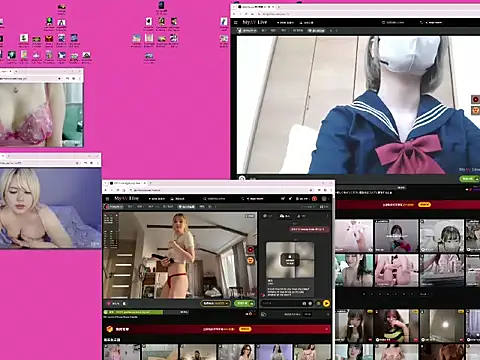Click the green button below the front video player
Screen dimensions: 480x360
pyautogui.click(x=244, y=303)
